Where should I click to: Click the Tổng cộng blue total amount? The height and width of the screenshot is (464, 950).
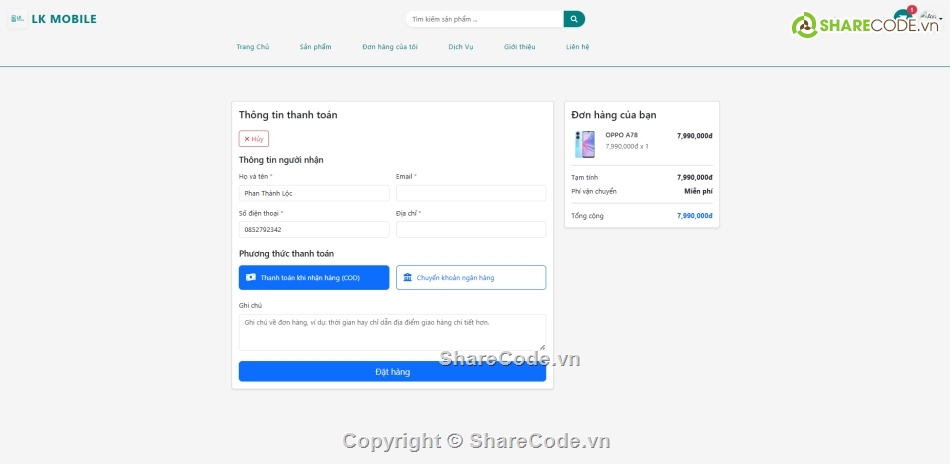(695, 216)
